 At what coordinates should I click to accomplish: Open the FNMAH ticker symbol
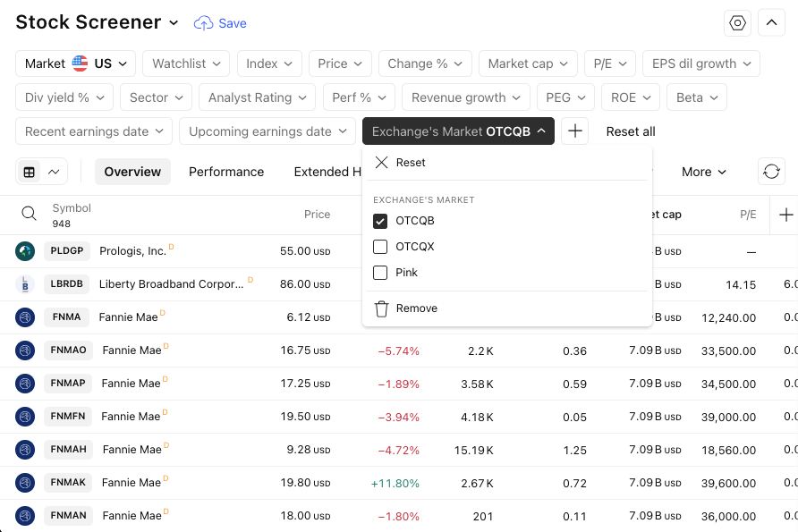tap(69, 449)
